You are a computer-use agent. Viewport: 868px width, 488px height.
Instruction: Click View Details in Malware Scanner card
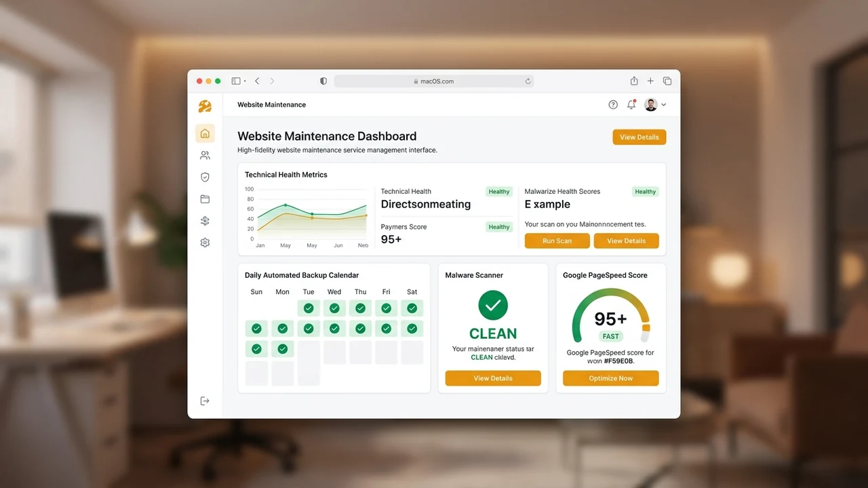tap(493, 378)
